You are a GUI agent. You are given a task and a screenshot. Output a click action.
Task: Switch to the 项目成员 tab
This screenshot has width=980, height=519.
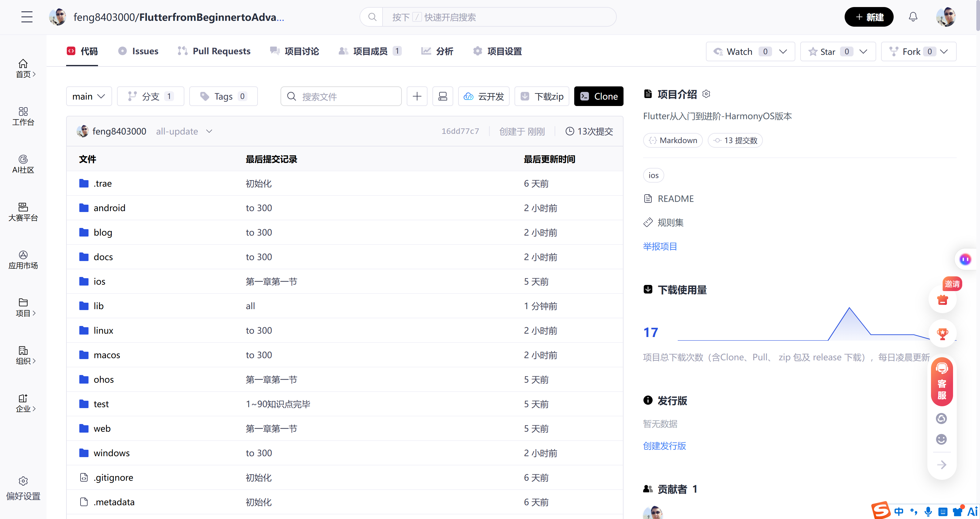370,51
